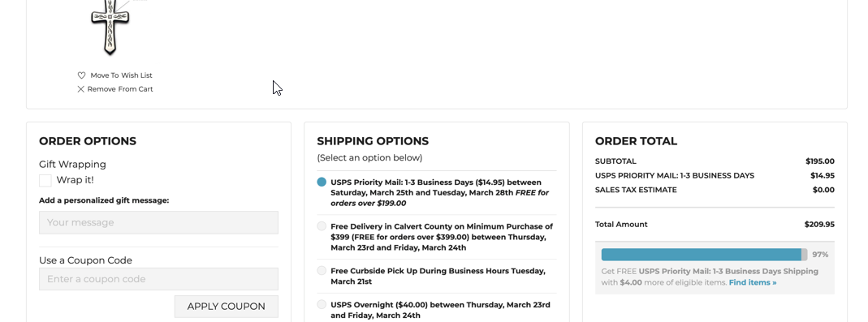
Task: Click the heart icon for wish list
Action: [x=81, y=75]
